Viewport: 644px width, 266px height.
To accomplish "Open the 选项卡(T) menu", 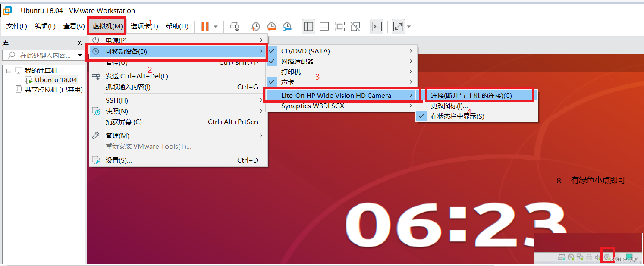I will click(145, 26).
